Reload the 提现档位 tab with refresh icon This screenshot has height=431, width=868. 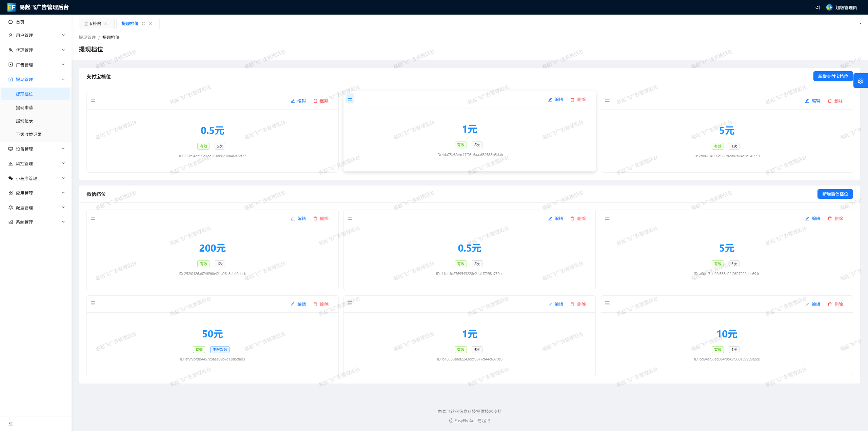(143, 23)
